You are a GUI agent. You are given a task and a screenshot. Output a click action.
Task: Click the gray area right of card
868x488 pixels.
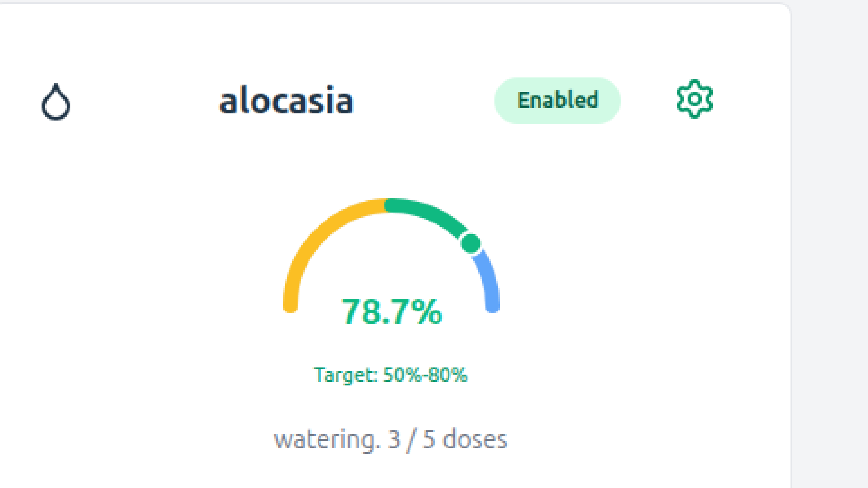tap(829, 236)
